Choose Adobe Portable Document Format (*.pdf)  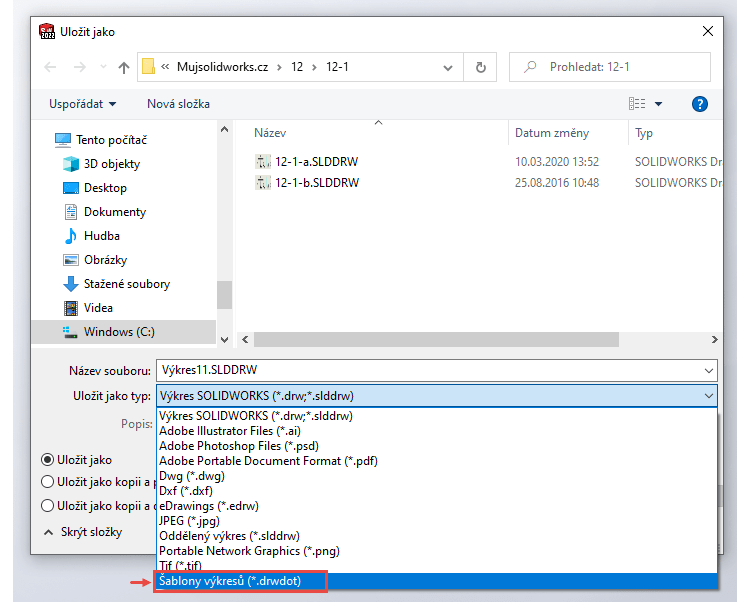[x=437, y=461]
